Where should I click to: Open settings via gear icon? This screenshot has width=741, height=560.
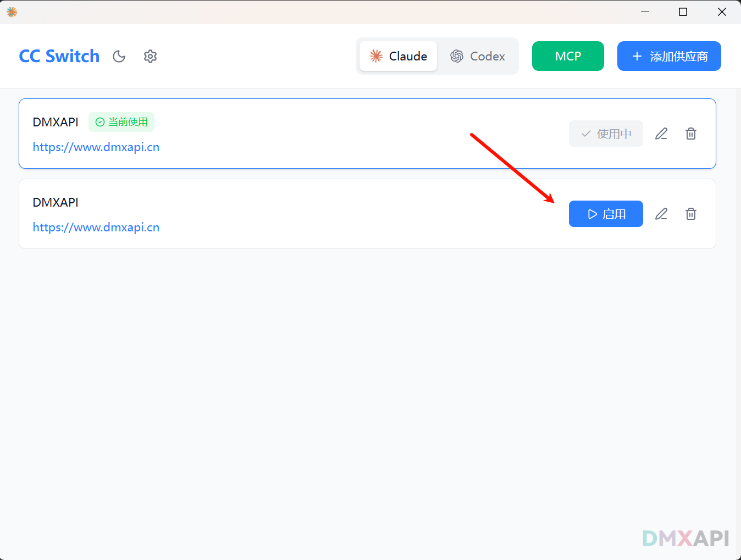tap(150, 56)
